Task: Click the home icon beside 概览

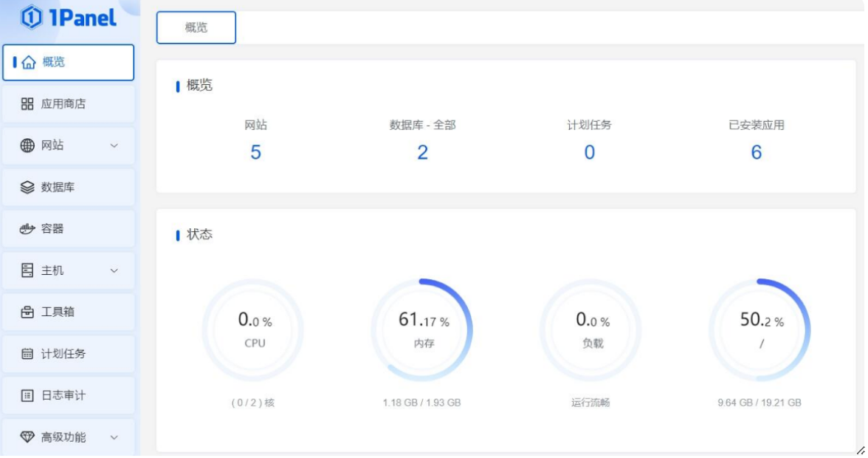Action: (29, 63)
